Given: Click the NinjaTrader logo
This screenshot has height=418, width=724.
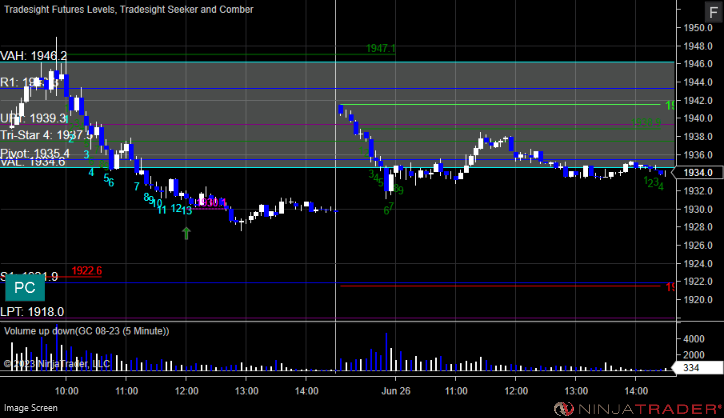Looking at the screenshot, I should coord(638,409).
